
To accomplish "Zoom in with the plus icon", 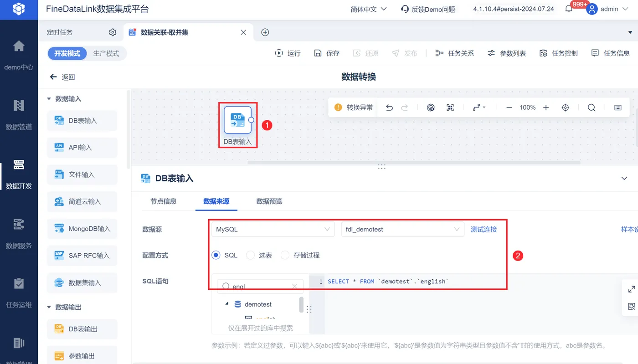I will [546, 108].
